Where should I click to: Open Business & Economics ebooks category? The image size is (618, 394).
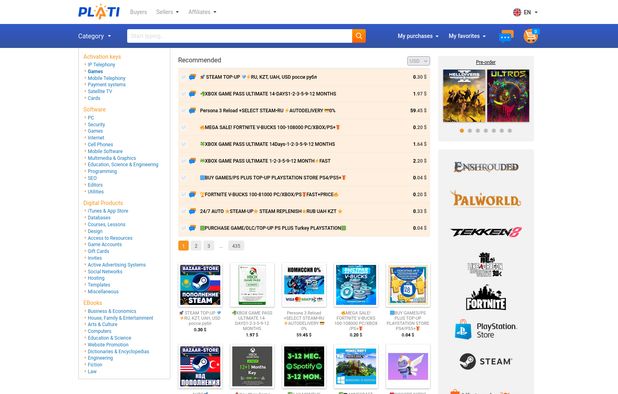click(x=112, y=311)
